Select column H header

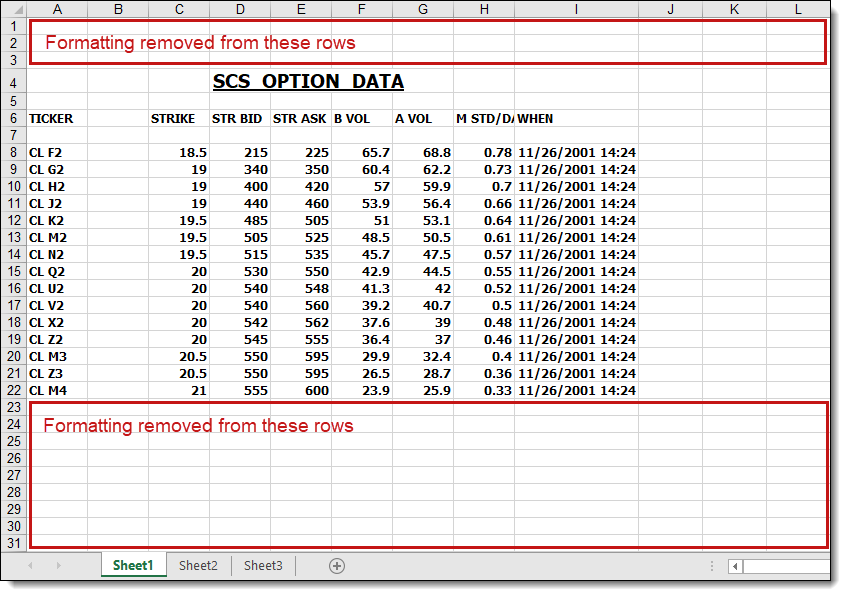click(x=484, y=9)
